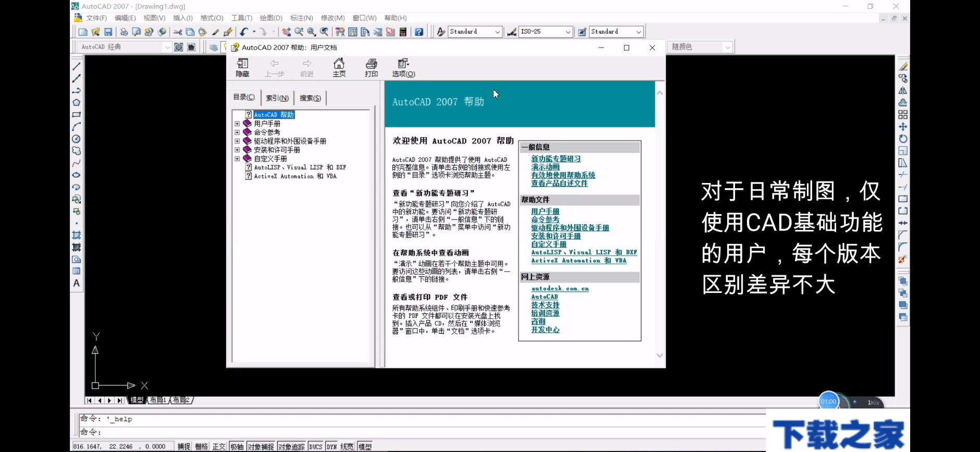Select the Mirror modify tool

point(903,91)
